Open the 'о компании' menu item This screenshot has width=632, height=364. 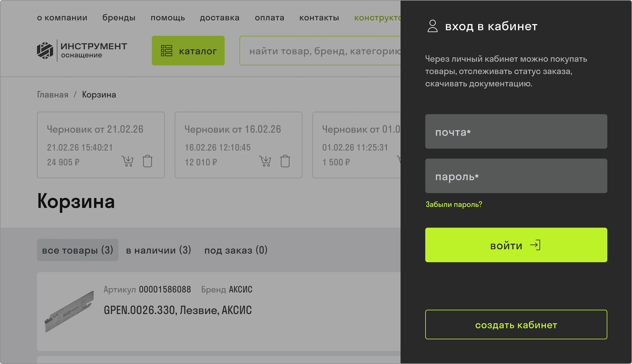pos(62,18)
